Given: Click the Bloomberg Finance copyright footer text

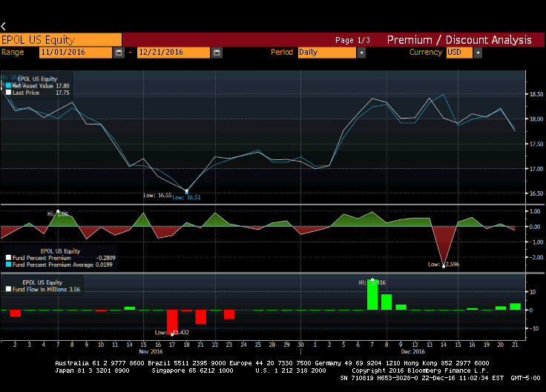Looking at the screenshot, I should pyautogui.click(x=421, y=371).
